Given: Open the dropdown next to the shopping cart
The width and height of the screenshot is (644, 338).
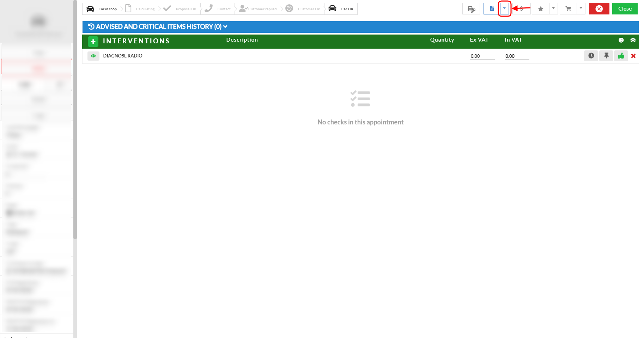Looking at the screenshot, I should point(581,9).
